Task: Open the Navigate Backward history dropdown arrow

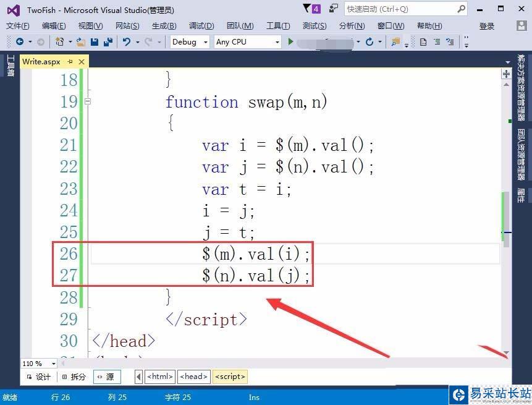Action: (x=30, y=42)
